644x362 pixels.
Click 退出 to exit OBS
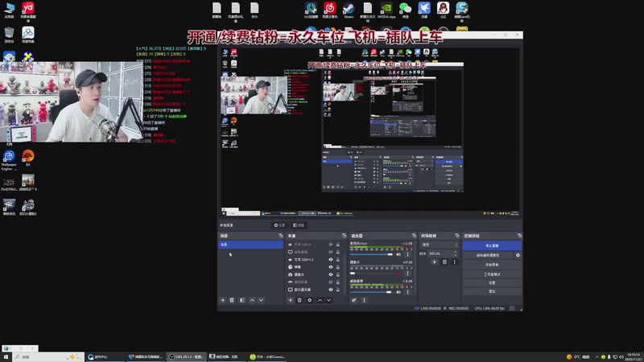point(492,291)
